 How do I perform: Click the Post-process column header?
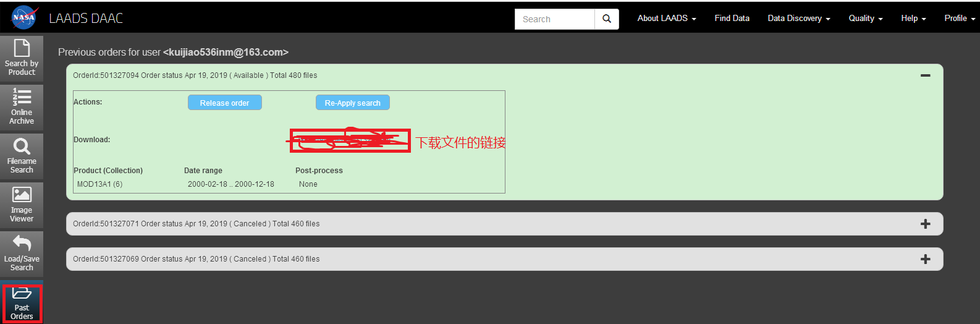(x=319, y=171)
